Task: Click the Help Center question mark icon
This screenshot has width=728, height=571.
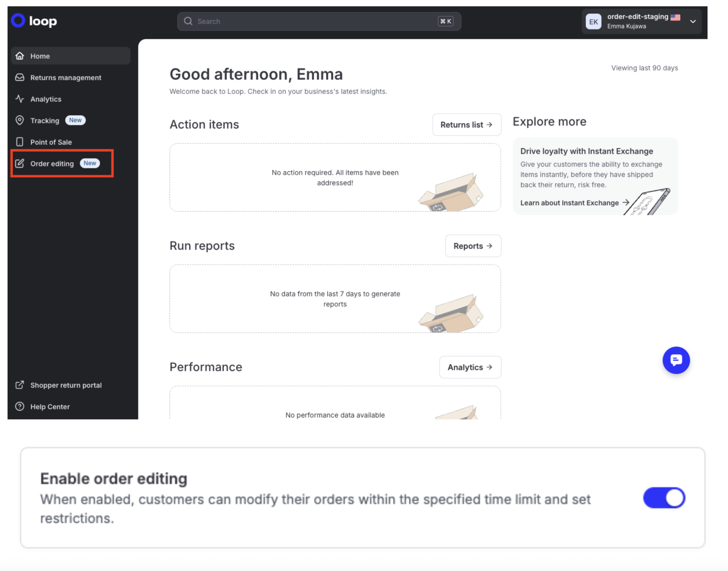Action: click(x=20, y=407)
